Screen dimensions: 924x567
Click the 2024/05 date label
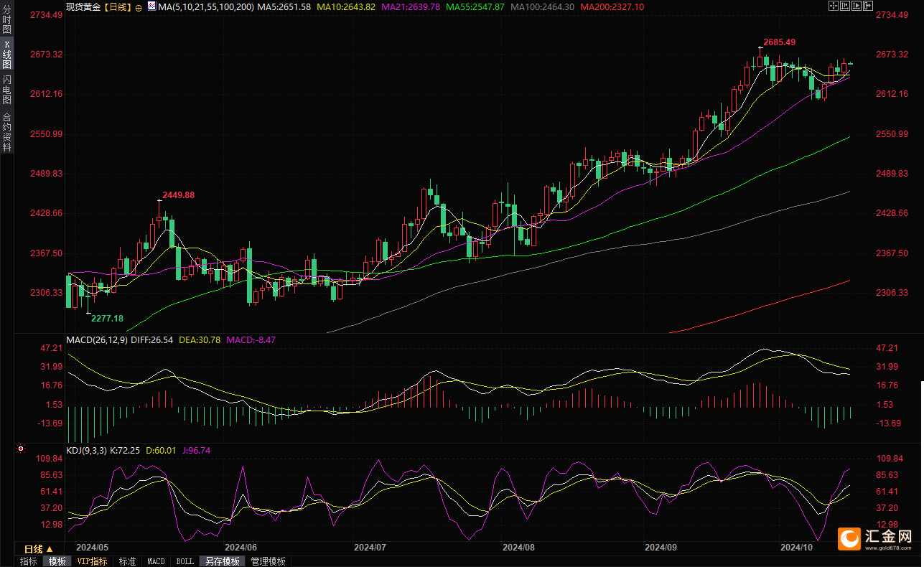click(91, 547)
